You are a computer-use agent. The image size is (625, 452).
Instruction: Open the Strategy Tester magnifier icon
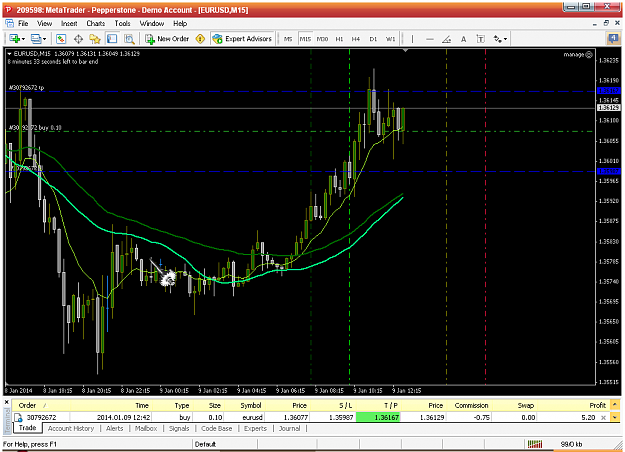129,39
